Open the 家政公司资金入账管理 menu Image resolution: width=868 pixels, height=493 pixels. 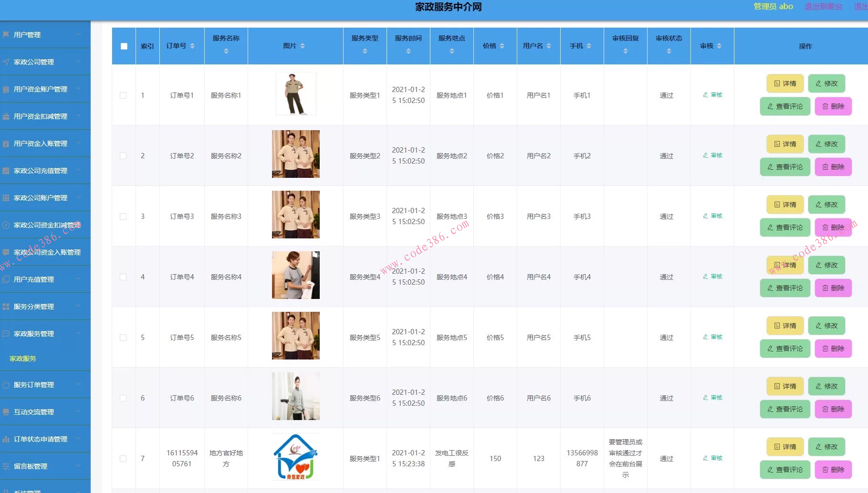[x=45, y=252]
